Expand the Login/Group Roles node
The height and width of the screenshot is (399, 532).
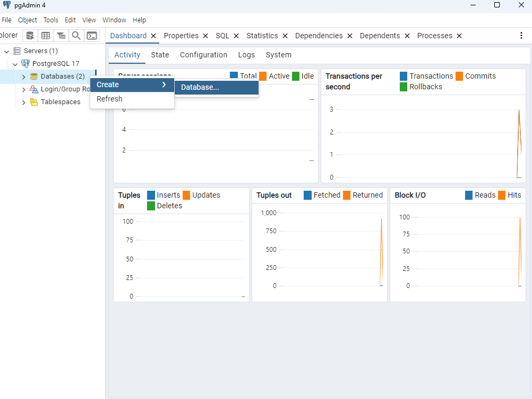(x=23, y=90)
